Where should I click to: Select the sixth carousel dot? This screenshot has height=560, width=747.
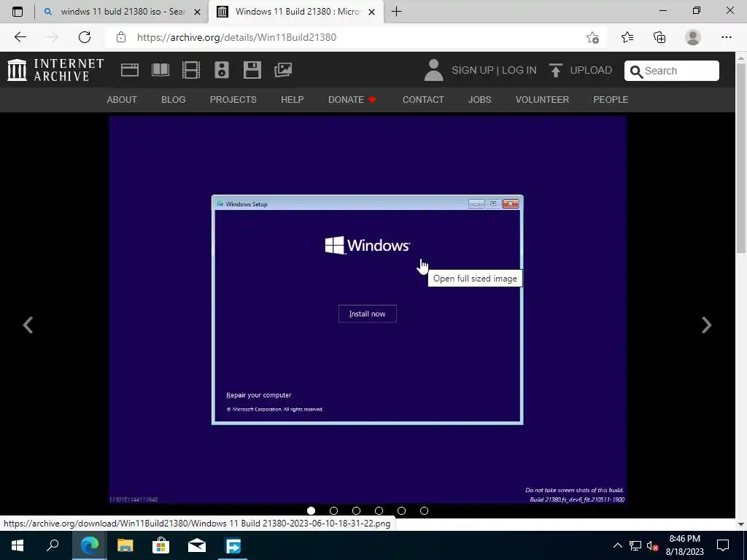coord(424,510)
